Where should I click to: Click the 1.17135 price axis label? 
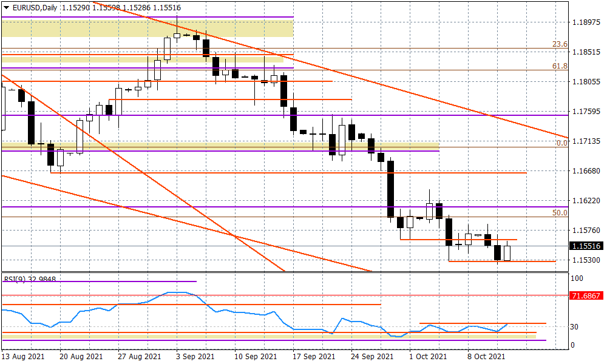coord(586,141)
